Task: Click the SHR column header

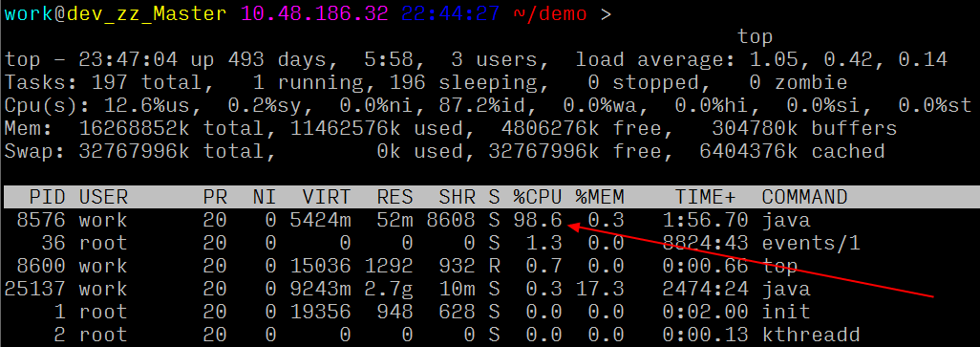Action: pyautogui.click(x=457, y=198)
